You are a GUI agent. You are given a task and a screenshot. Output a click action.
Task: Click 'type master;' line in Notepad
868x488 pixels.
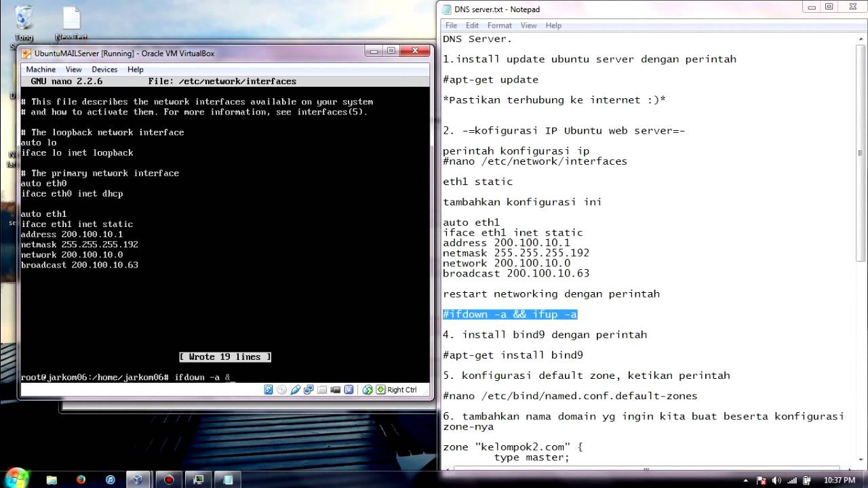click(532, 457)
